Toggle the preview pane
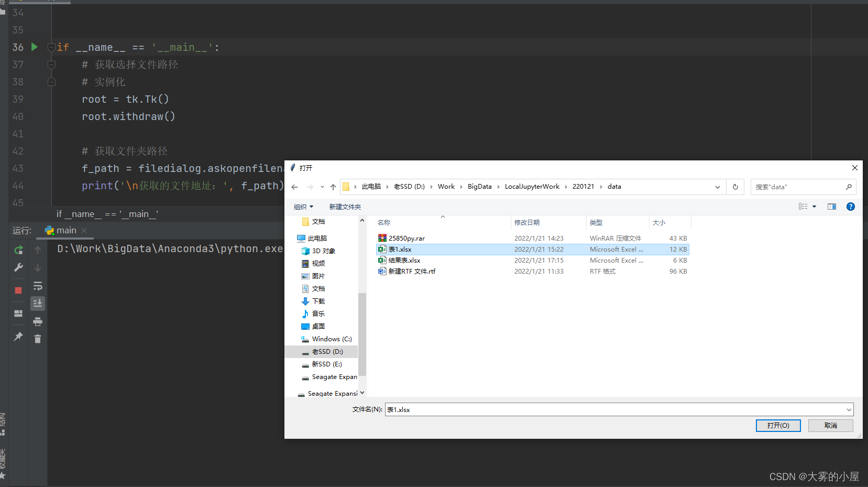The height and width of the screenshot is (487, 868). tap(832, 207)
